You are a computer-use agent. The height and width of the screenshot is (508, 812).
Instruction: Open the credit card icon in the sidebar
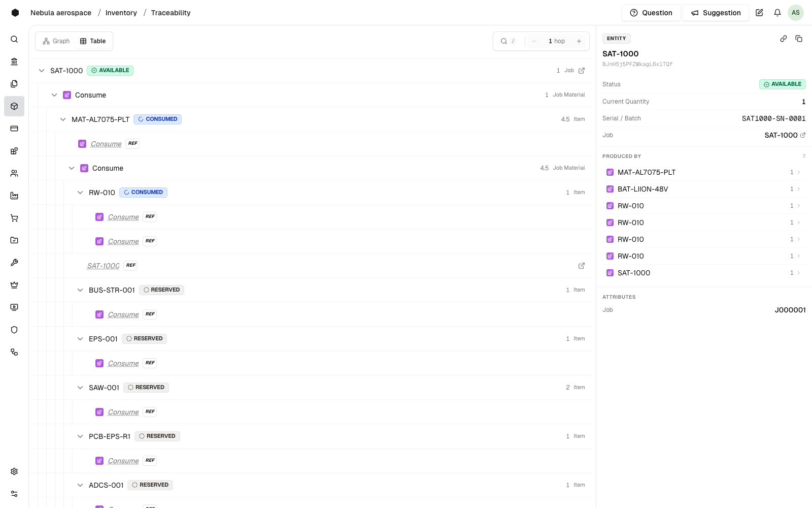14,129
